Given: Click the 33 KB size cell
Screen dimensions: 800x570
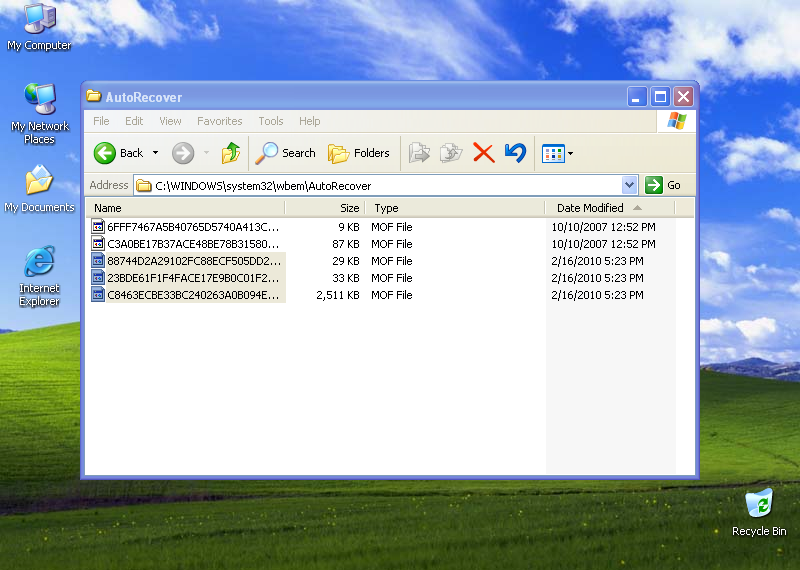Looking at the screenshot, I should click(x=346, y=278).
